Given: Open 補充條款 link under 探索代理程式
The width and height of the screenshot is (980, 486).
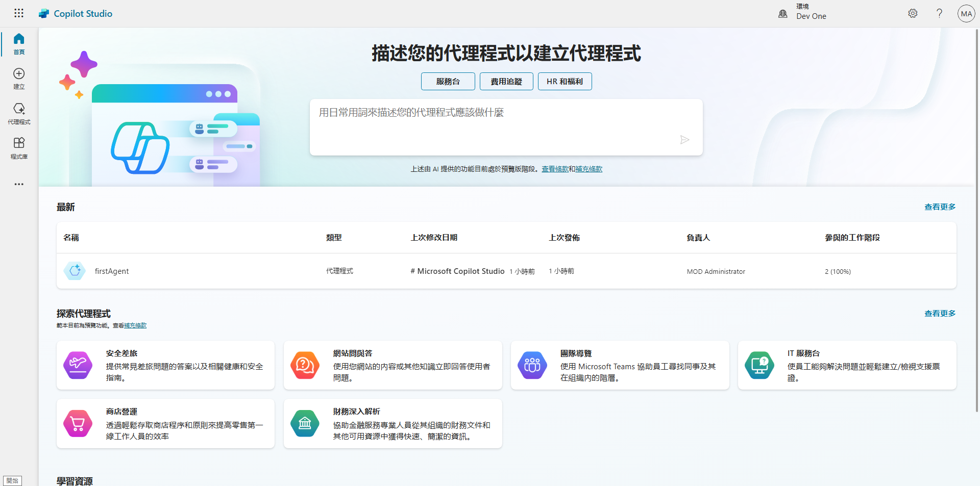Looking at the screenshot, I should point(135,325).
